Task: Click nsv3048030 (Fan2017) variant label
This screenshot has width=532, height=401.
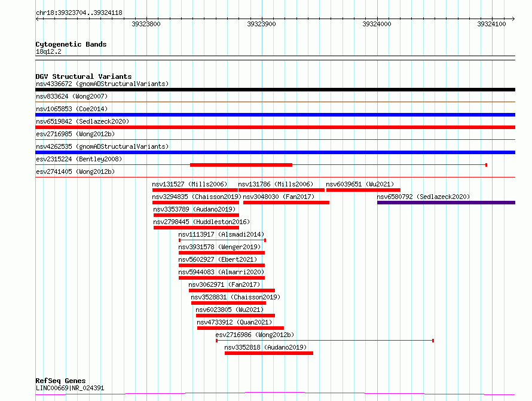Action: coord(279,197)
